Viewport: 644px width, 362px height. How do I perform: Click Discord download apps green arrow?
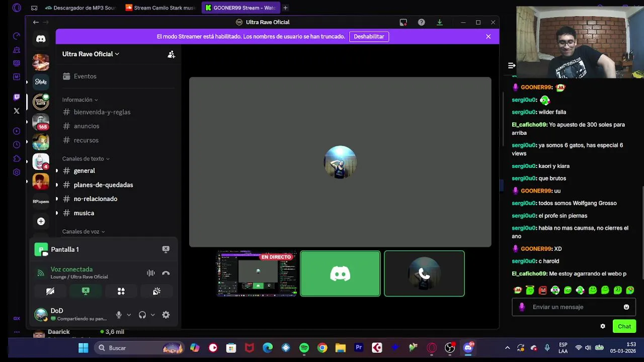439,22
